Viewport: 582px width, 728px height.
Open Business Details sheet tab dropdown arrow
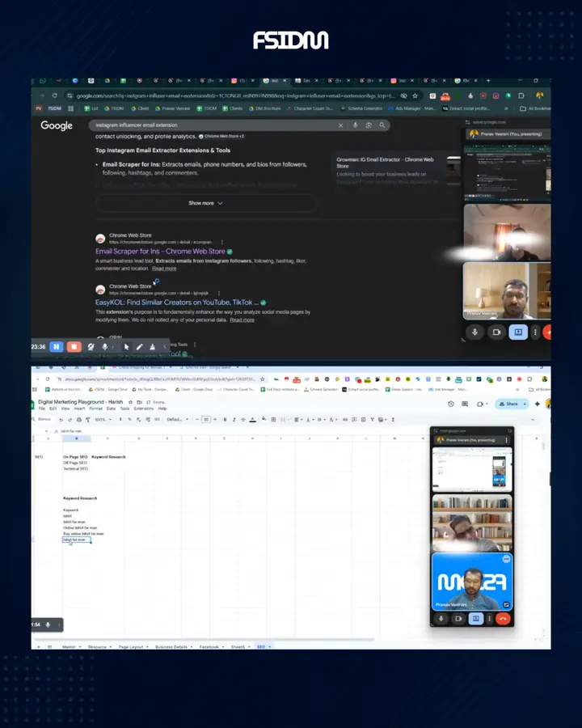pyautogui.click(x=192, y=647)
